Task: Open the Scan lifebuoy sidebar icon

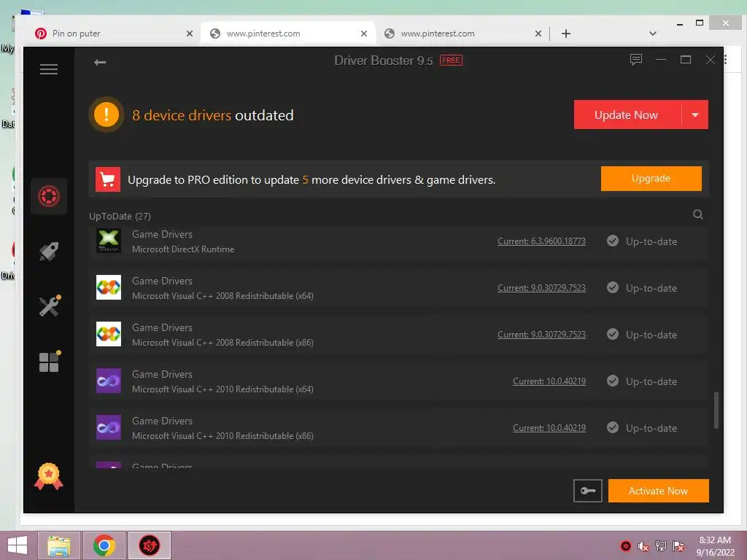Action: [49, 196]
